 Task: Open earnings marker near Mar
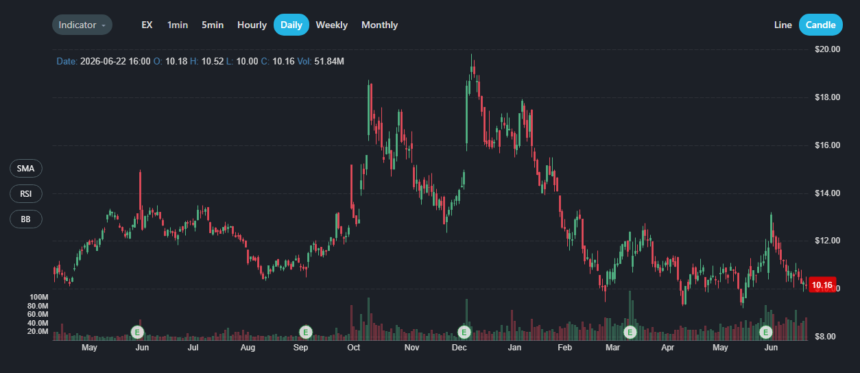(x=630, y=331)
